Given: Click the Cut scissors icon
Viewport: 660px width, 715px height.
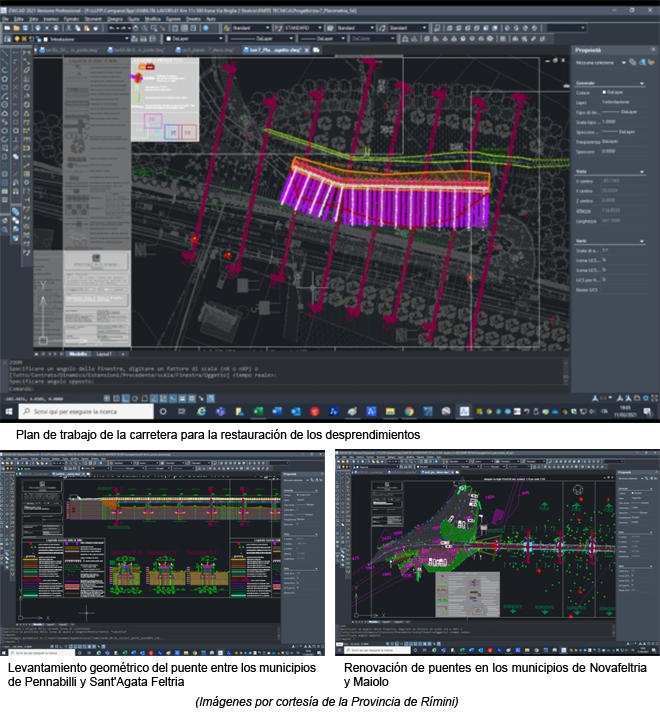Looking at the screenshot, I should point(68,28).
